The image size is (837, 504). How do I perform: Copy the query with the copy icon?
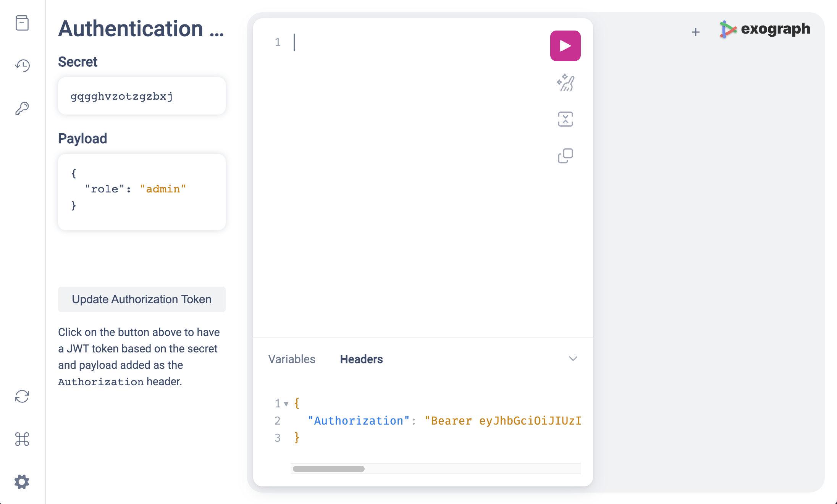coord(565,155)
